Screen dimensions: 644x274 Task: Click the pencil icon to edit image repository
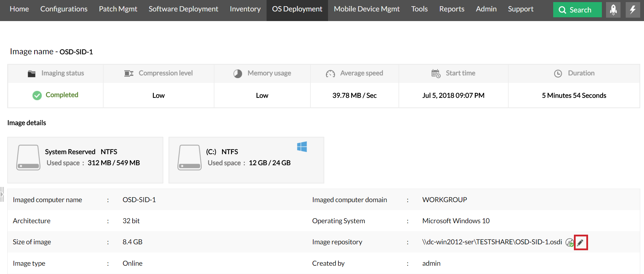pyautogui.click(x=580, y=243)
